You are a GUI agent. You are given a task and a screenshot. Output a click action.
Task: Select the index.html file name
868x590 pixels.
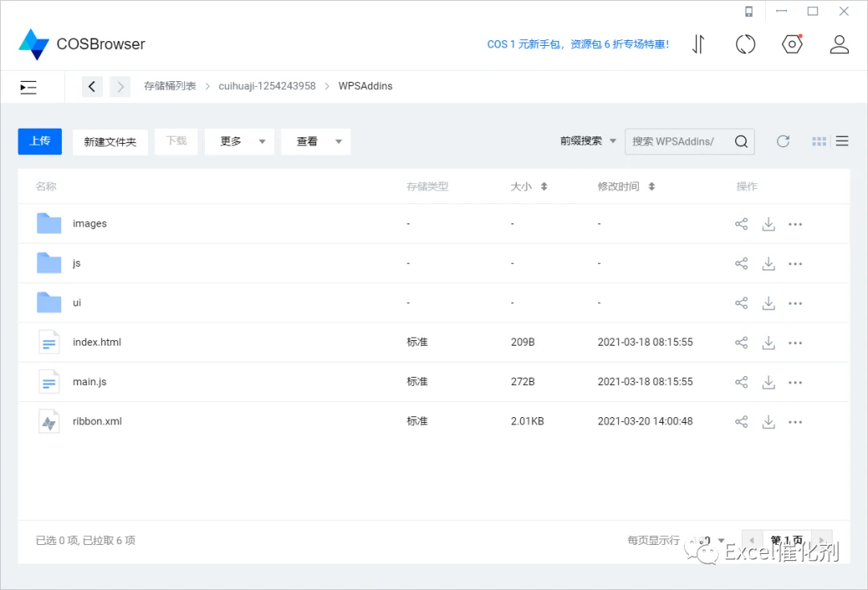point(97,342)
